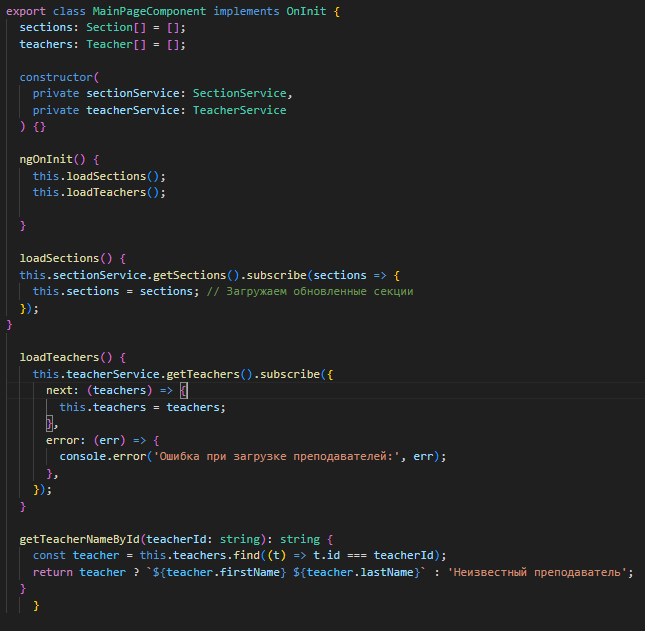Click getSections in the subscribe line

pyautogui.click(x=189, y=275)
